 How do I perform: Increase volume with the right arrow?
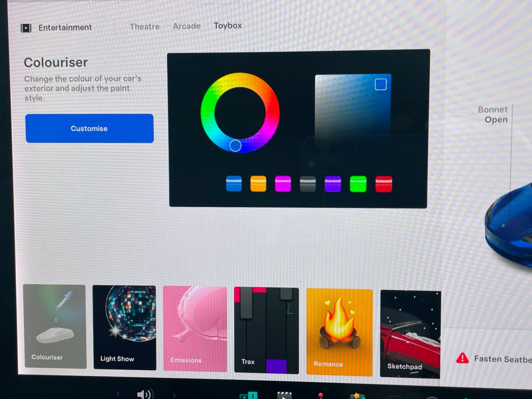point(174,395)
